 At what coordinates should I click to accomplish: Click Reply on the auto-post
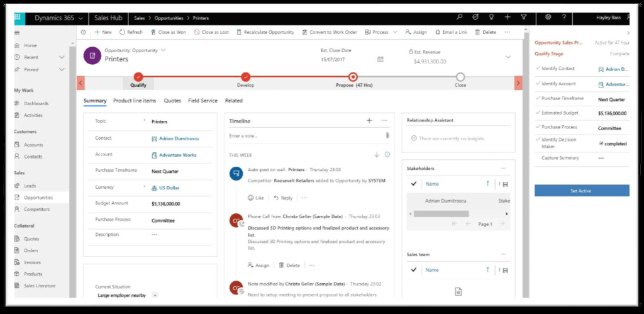coord(283,198)
